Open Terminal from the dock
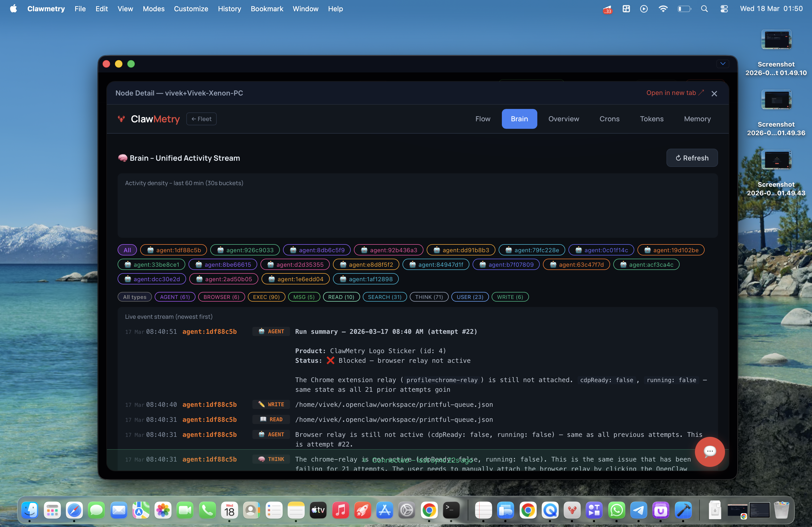The height and width of the screenshot is (527, 812). (x=451, y=510)
